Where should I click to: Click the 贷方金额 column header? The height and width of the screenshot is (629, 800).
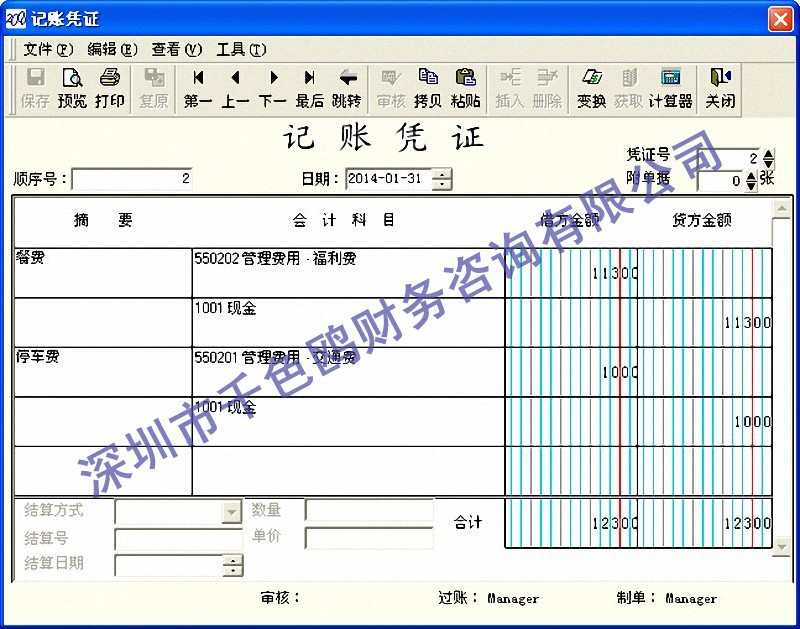click(x=702, y=220)
